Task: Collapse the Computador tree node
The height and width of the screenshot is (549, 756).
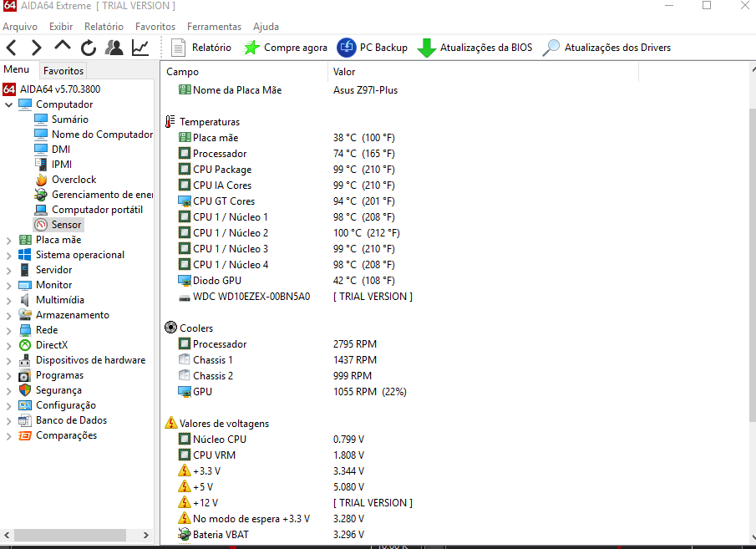Action: pyautogui.click(x=8, y=104)
